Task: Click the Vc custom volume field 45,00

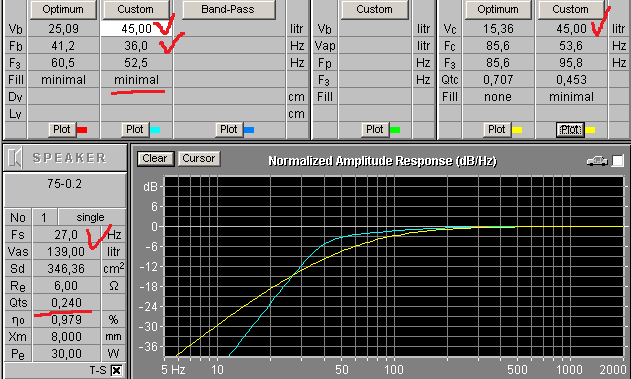Action: click(571, 29)
